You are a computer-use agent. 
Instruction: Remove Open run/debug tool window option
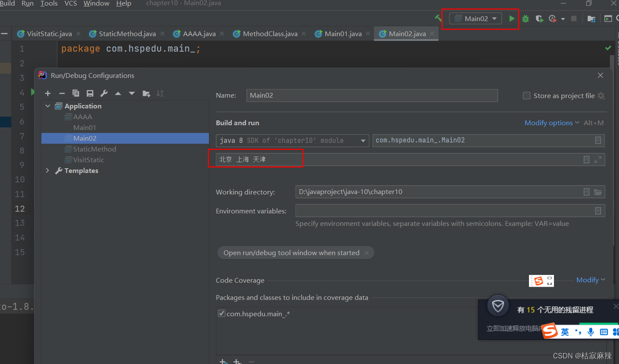point(367,253)
